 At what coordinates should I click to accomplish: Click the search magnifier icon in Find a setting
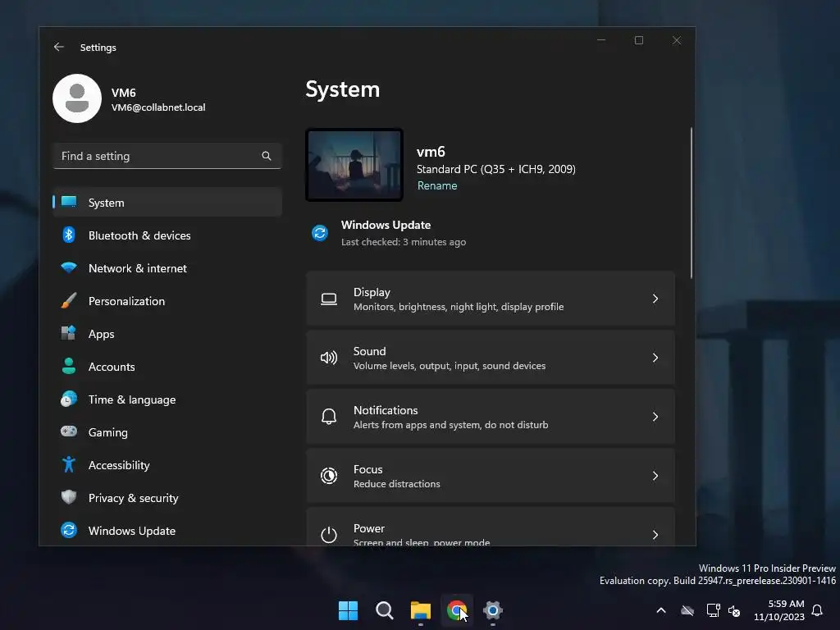coord(267,156)
